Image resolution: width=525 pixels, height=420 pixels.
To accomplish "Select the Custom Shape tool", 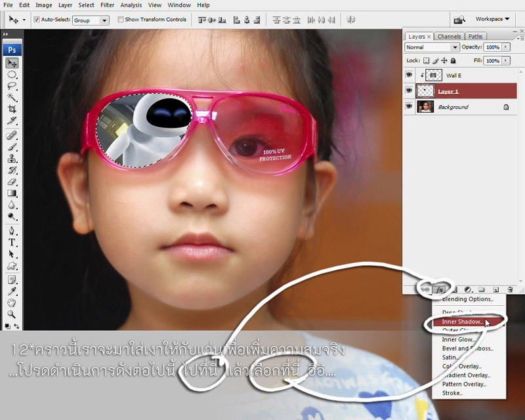I will tap(12, 266).
